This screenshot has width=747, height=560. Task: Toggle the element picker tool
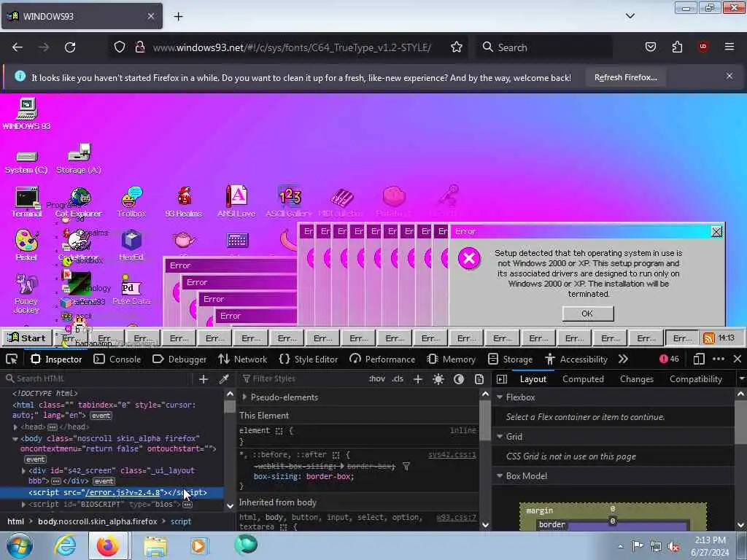tap(12, 359)
